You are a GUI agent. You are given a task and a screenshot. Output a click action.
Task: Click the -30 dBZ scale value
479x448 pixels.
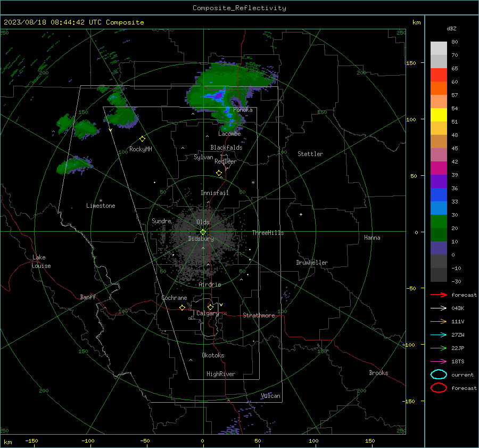[x=456, y=281]
